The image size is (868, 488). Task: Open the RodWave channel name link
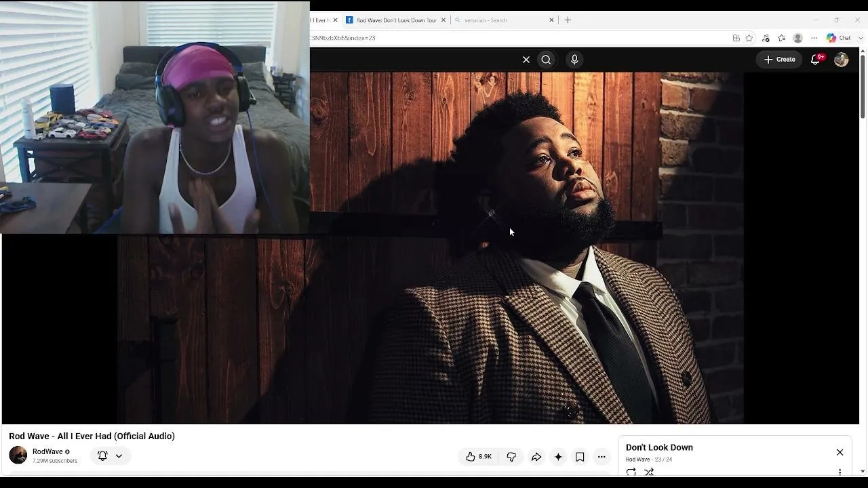(x=47, y=451)
